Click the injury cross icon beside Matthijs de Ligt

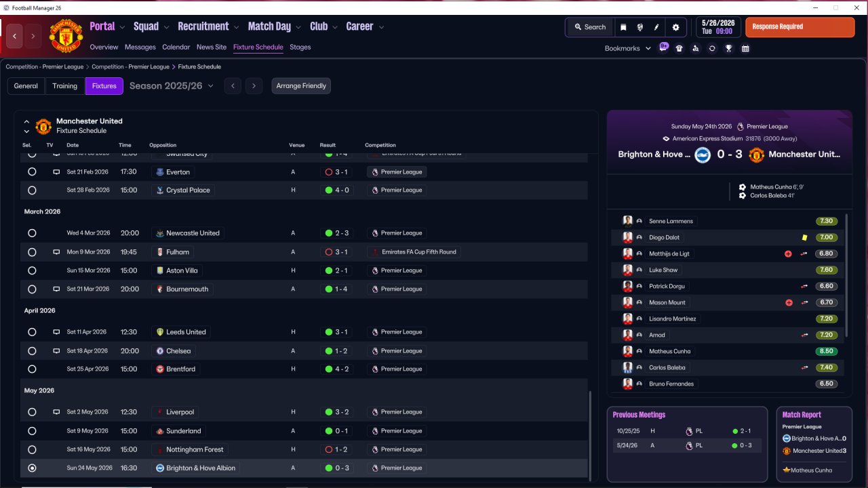788,253
